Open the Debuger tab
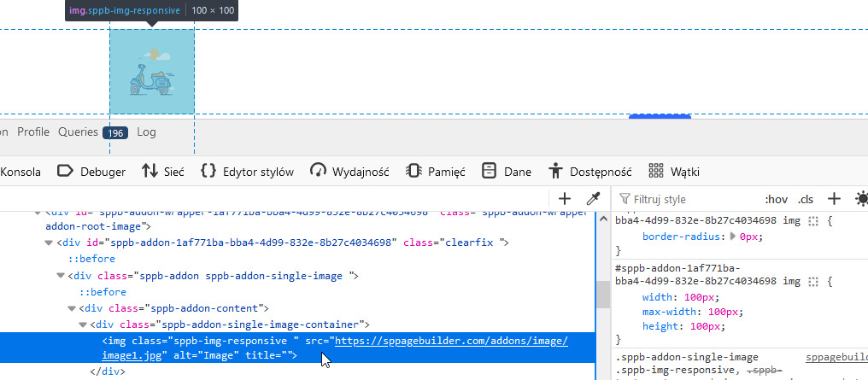This screenshot has width=868, height=380. tap(92, 172)
